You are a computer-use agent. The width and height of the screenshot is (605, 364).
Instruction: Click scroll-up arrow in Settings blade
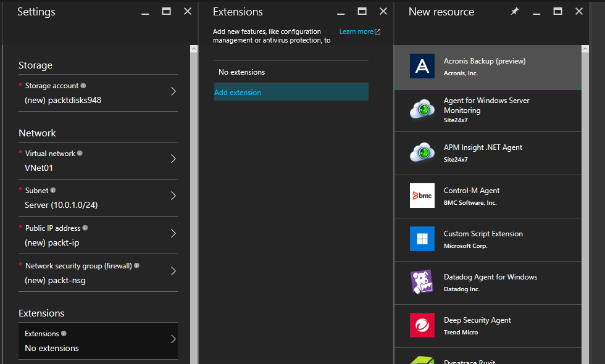click(x=194, y=49)
